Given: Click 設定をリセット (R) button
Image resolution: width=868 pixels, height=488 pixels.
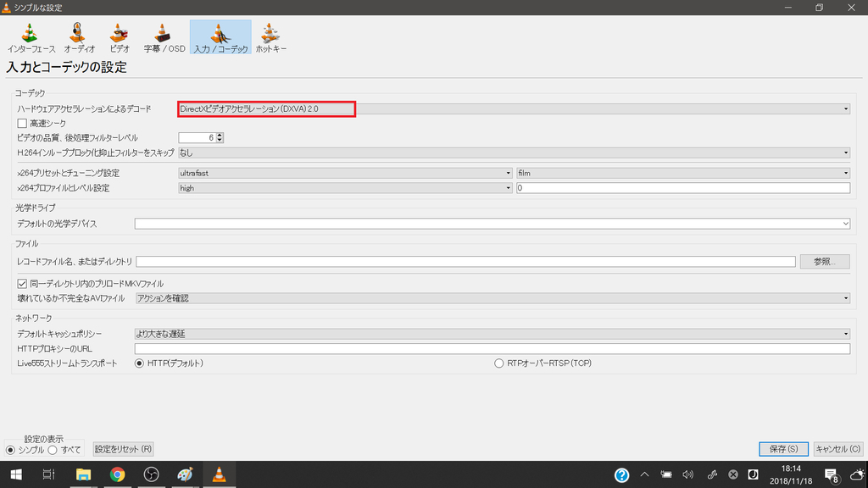Looking at the screenshot, I should click(123, 449).
